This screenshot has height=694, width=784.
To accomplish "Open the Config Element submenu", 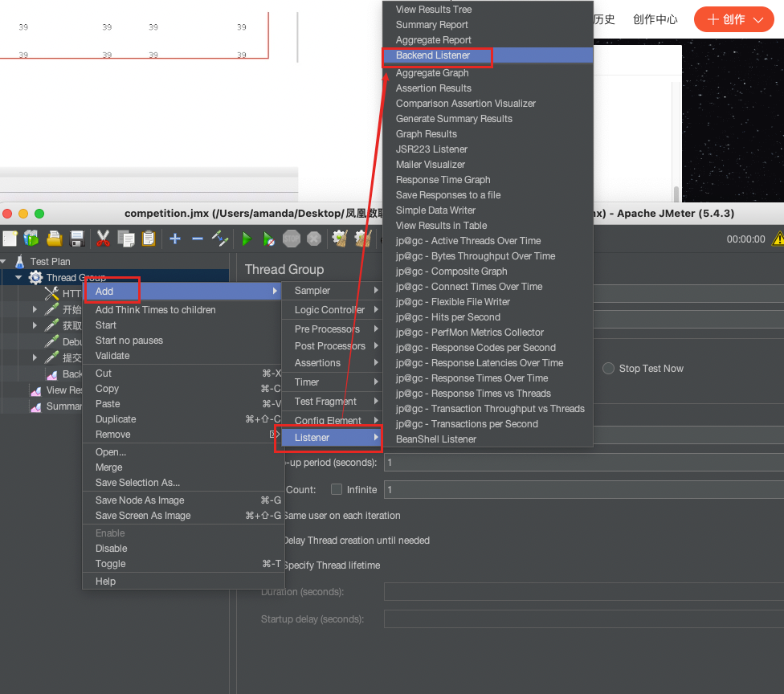I will coord(329,419).
